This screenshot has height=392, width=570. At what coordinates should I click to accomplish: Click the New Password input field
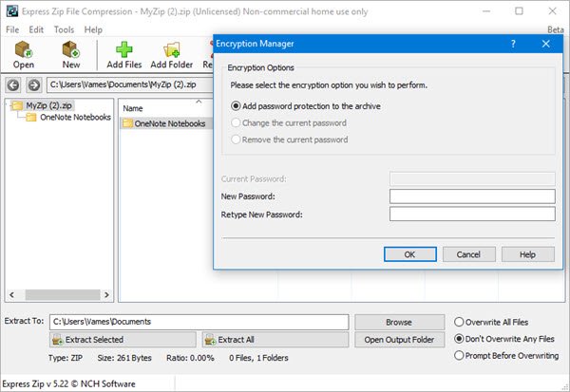[472, 196]
